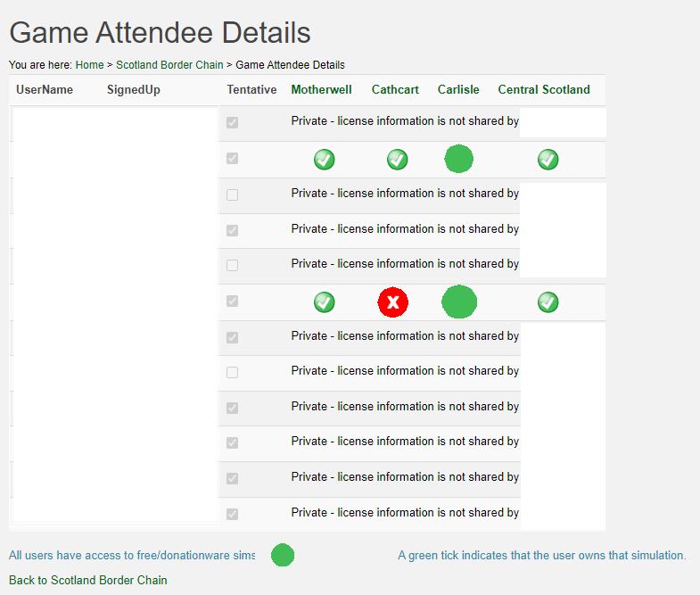Click the larger green circle in red X row
Image resolution: width=700 pixels, height=595 pixels.
click(459, 302)
